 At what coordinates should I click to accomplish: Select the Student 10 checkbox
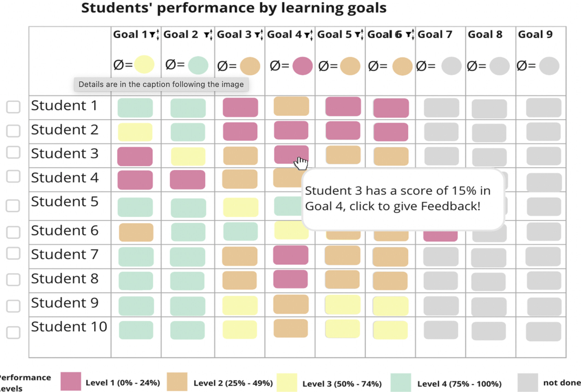click(13, 332)
